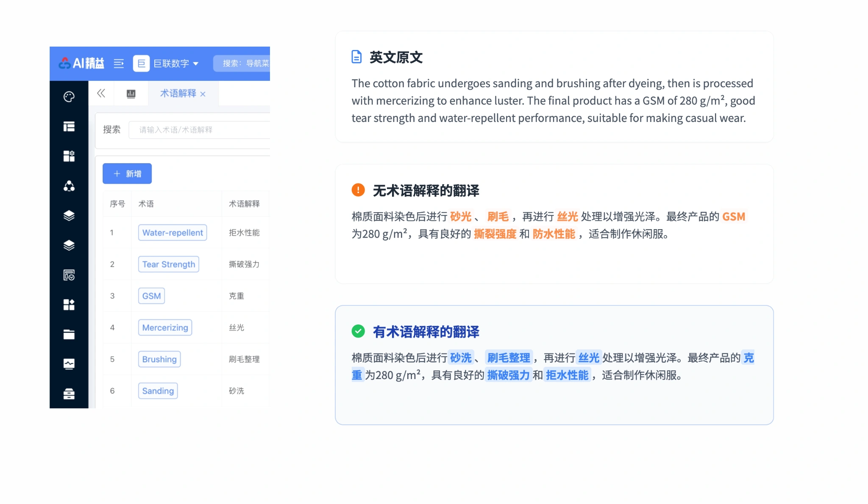Click the 序号 column header
The image size is (868, 504).
click(x=117, y=204)
